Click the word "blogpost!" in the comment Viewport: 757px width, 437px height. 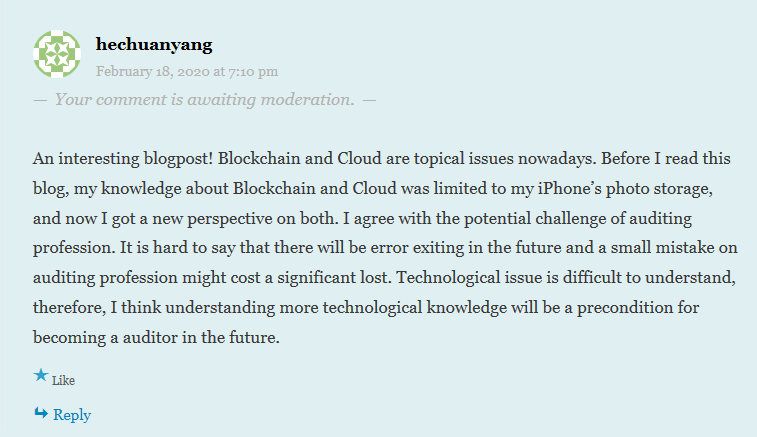(174, 158)
